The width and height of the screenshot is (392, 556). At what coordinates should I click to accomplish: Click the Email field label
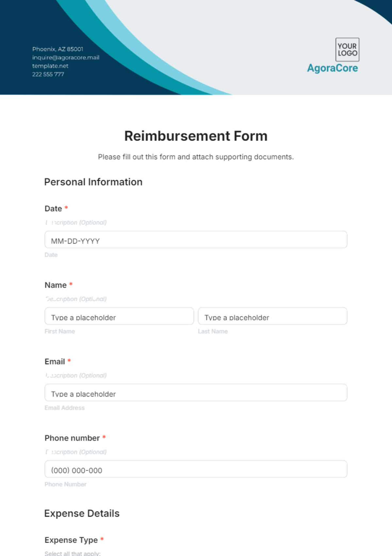(55, 362)
